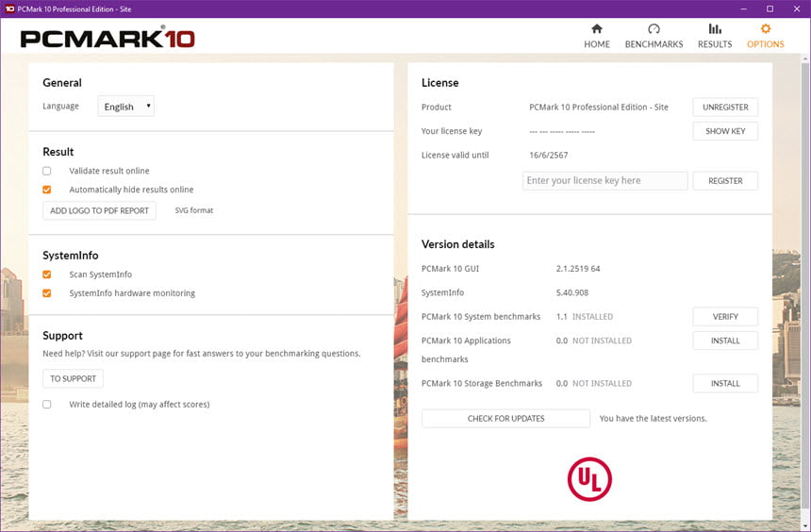Click VERIFY for System benchmarks
The image size is (811, 532).
(725, 316)
